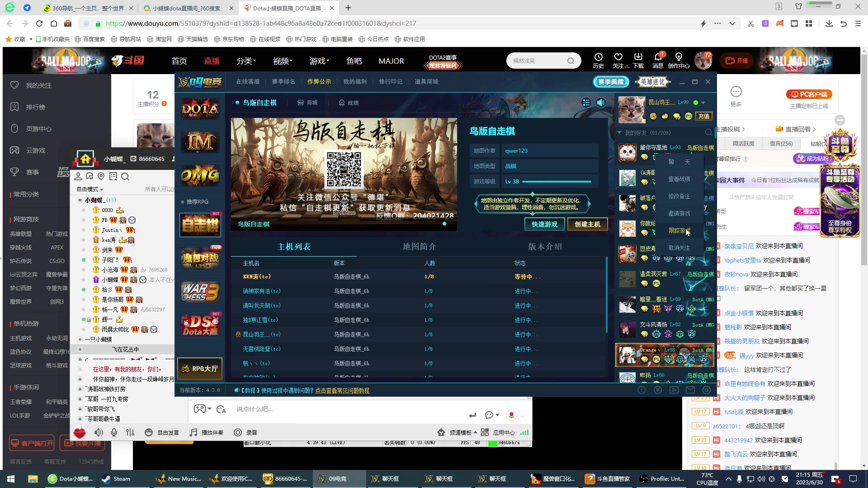Click the gold coin icon under profile name
Screen dimensions: 868x488
[x=653, y=116]
